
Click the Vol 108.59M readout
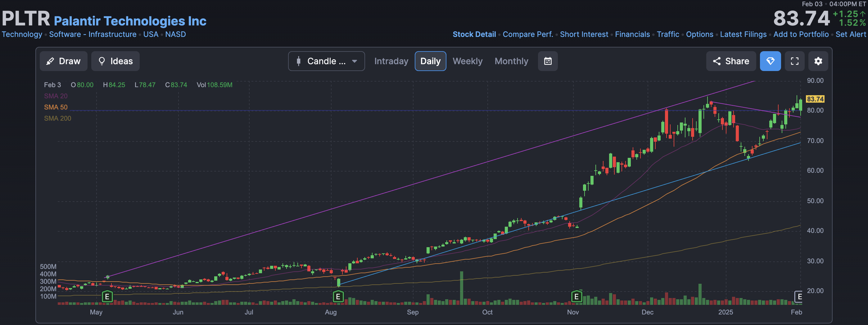tap(215, 85)
